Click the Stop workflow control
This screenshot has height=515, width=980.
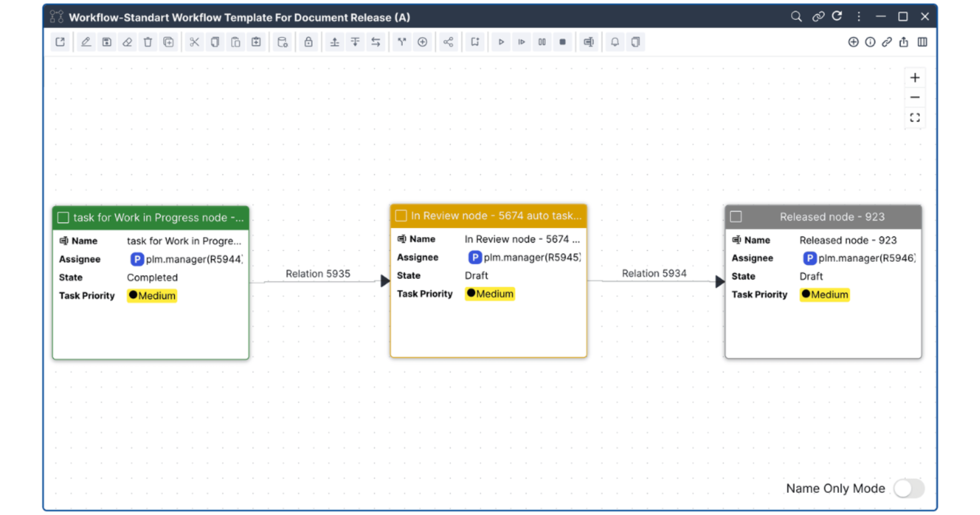click(x=563, y=42)
